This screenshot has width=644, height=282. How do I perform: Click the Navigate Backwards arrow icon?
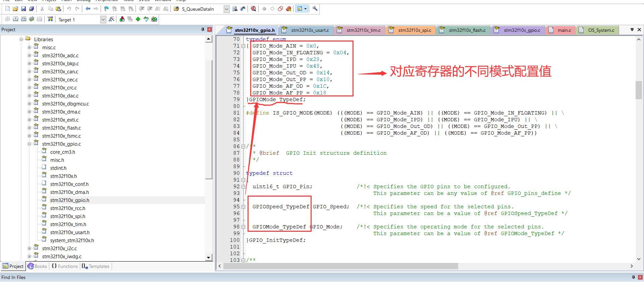(x=88, y=9)
